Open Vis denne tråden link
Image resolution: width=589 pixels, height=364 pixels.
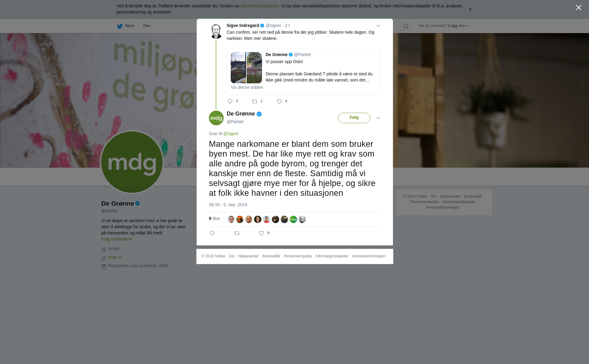(x=247, y=87)
